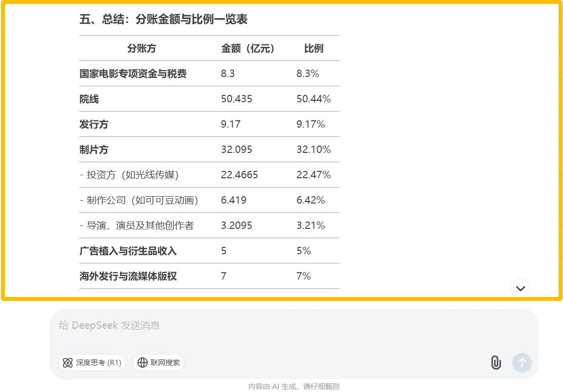The image size is (563, 392).
Task: Click the paperclip attach file icon
Action: tap(496, 362)
